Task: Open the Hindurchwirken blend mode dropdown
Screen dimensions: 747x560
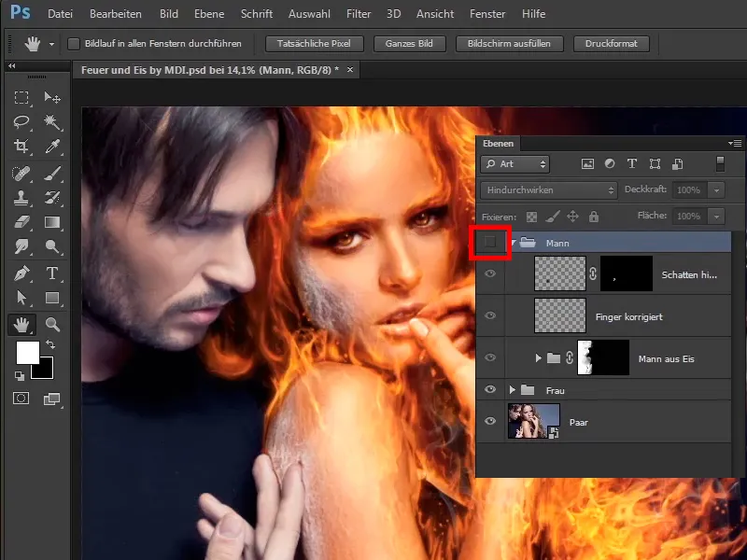Action: point(549,190)
